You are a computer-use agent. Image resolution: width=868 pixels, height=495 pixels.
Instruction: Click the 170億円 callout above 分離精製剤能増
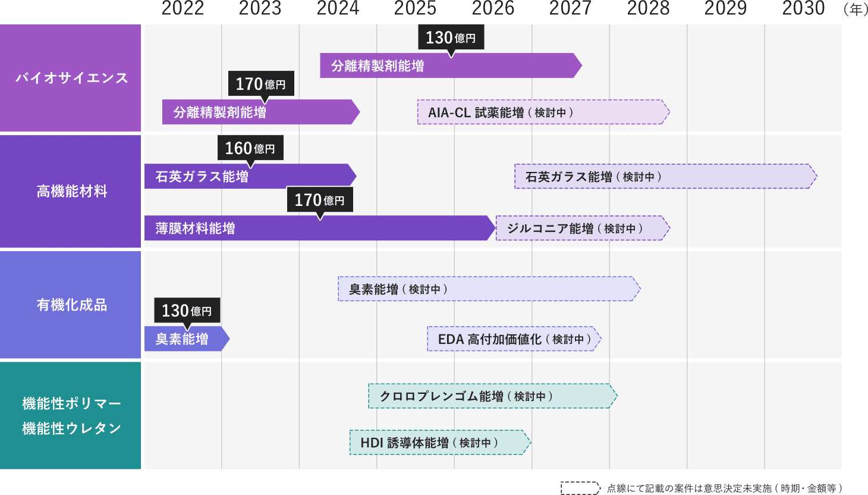coord(261,84)
